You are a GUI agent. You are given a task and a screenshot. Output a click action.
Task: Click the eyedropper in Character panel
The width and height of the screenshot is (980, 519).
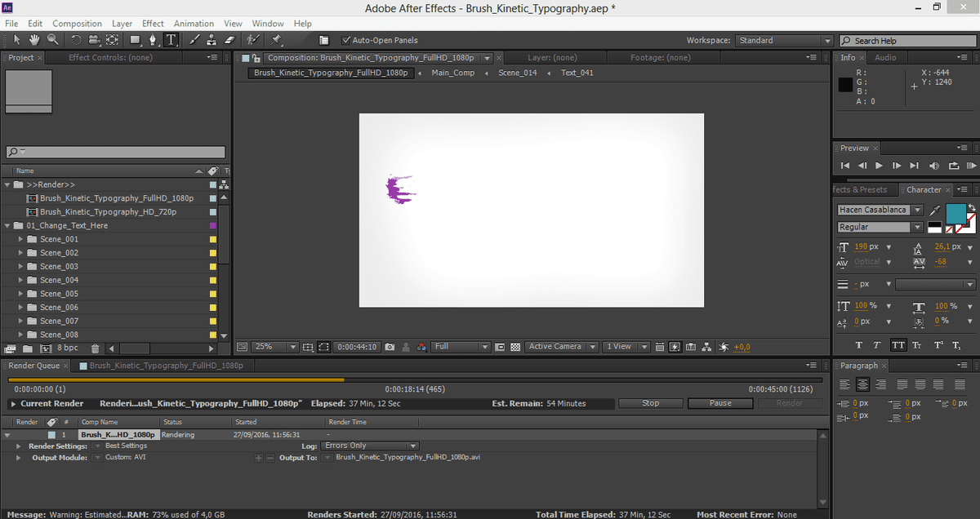click(935, 211)
